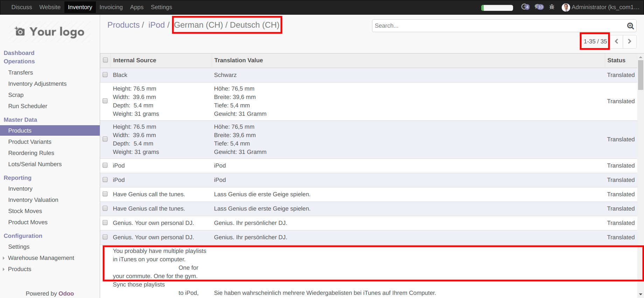The image size is (644, 298).
Task: Click the vertical scrollbar thumb of the table
Action: 640,75
